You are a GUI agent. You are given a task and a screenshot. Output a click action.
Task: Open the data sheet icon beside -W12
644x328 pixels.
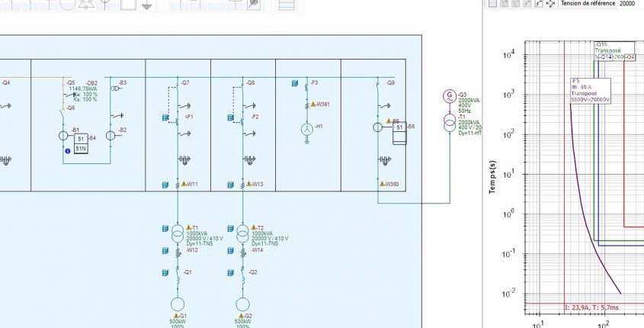(x=165, y=250)
